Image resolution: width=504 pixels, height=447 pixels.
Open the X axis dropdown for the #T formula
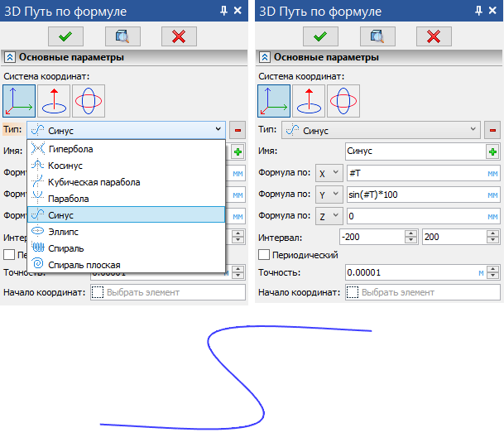[330, 173]
